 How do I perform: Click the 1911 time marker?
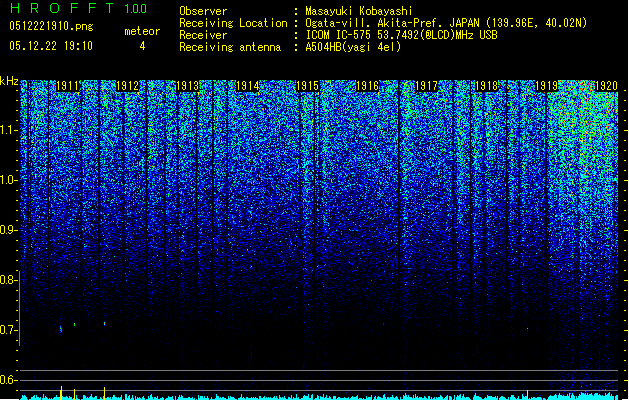click(67, 86)
